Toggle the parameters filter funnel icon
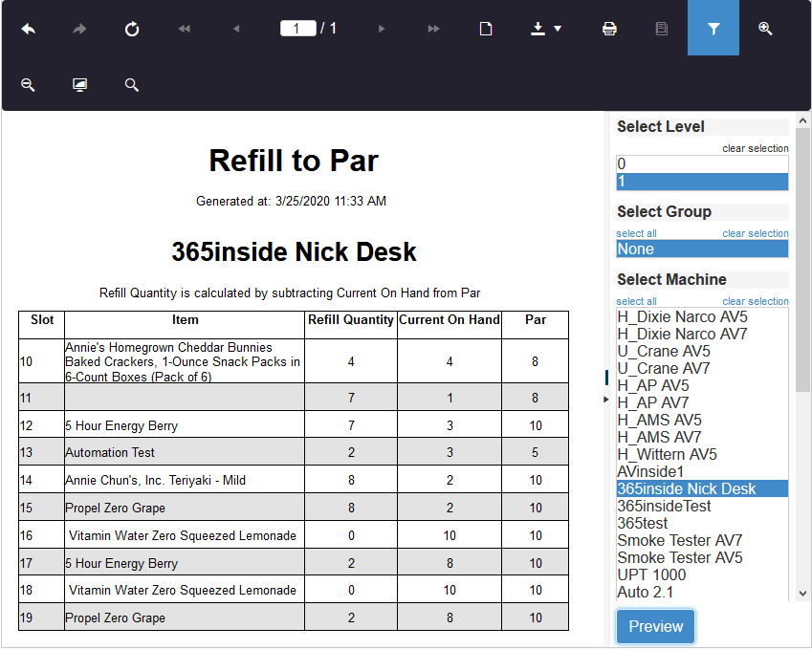Viewport: 812px width, 650px height. tap(713, 28)
